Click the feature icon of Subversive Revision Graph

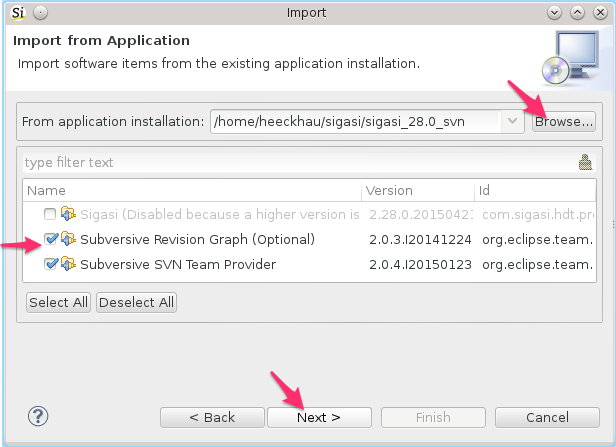tap(68, 239)
